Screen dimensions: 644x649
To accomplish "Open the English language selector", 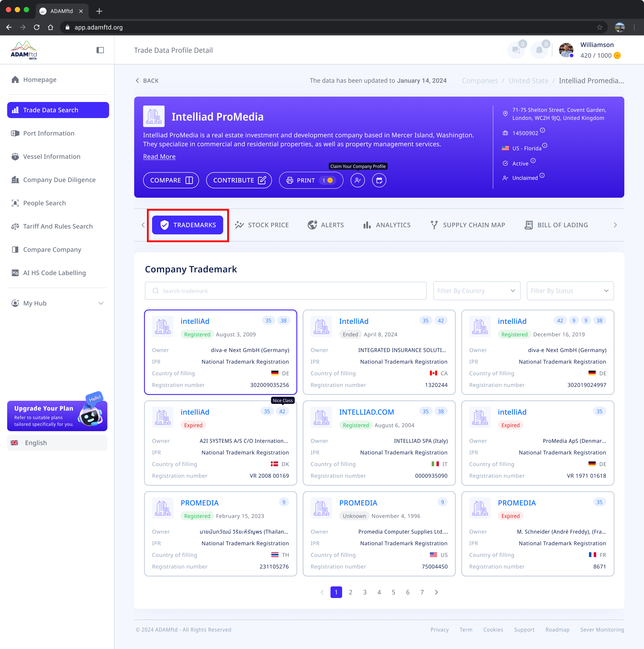I will tap(57, 443).
